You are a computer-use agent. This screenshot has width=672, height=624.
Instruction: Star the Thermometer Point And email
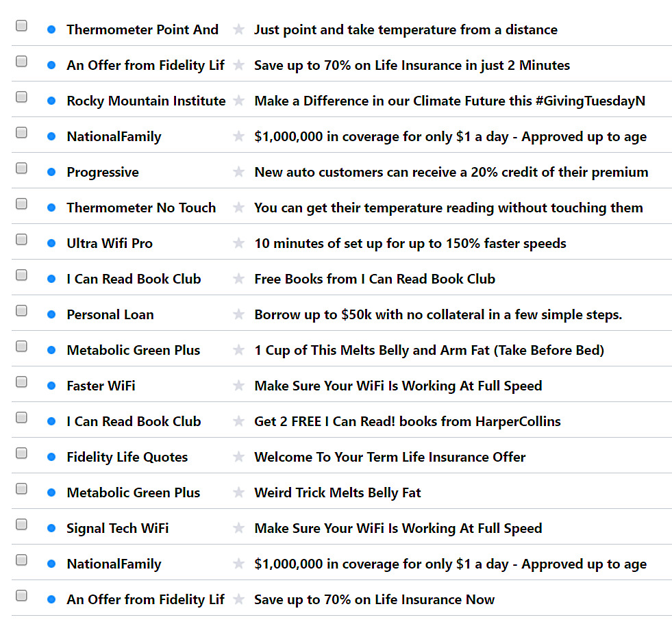point(238,29)
